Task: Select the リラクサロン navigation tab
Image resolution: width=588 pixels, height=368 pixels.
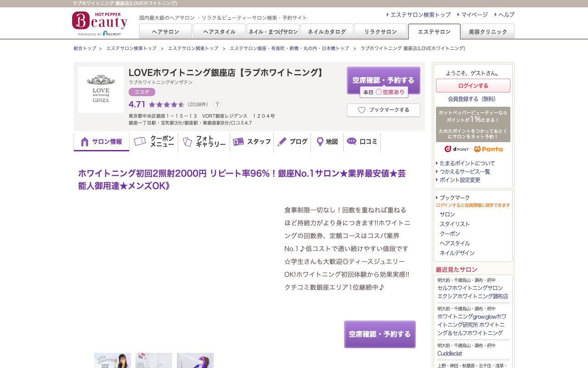Action: (x=380, y=32)
